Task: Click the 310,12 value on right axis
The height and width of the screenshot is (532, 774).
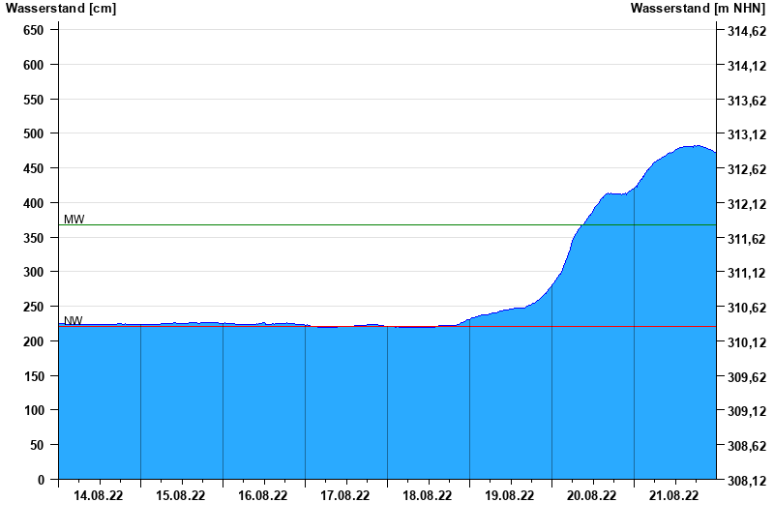Action: (747, 342)
